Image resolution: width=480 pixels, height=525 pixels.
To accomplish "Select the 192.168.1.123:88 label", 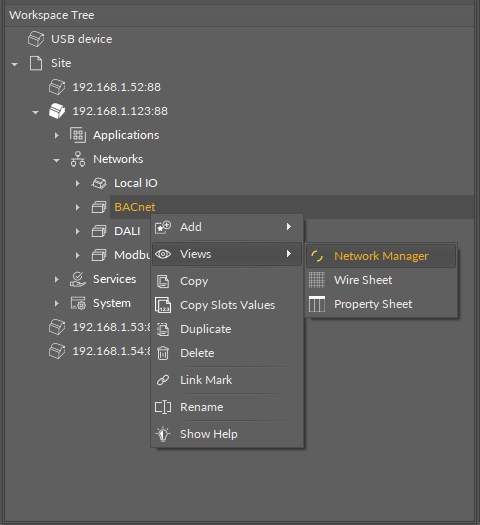I will (x=120, y=111).
